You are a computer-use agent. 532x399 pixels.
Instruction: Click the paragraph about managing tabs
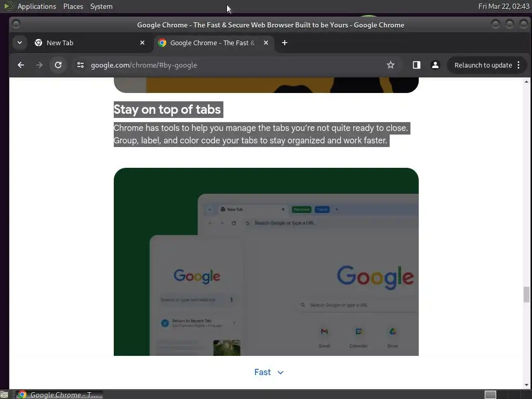[x=262, y=135]
